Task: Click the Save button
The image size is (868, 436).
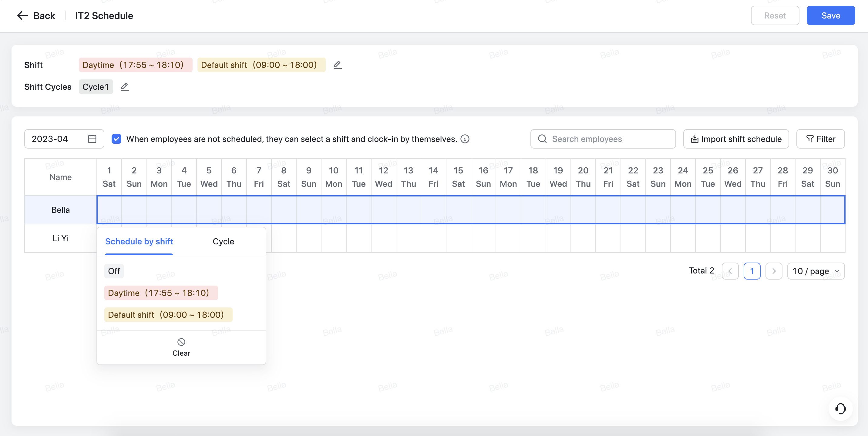Action: [831, 15]
